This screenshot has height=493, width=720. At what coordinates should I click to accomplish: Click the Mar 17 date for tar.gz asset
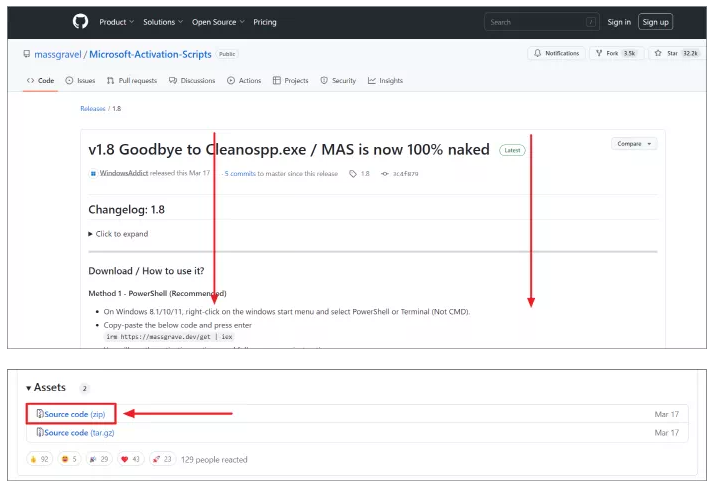[666, 432]
